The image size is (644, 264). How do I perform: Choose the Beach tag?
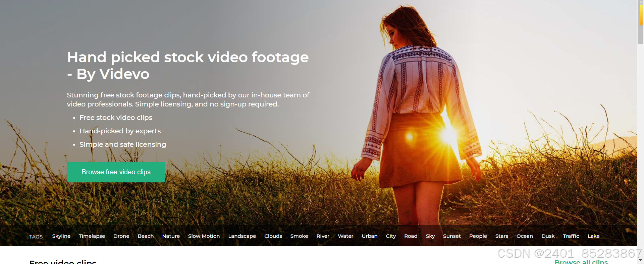point(146,236)
